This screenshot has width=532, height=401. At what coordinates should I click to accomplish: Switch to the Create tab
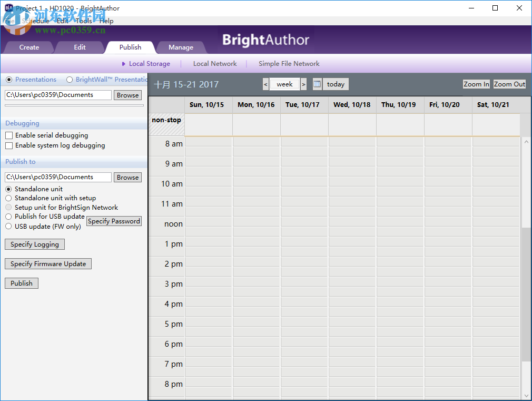point(29,47)
